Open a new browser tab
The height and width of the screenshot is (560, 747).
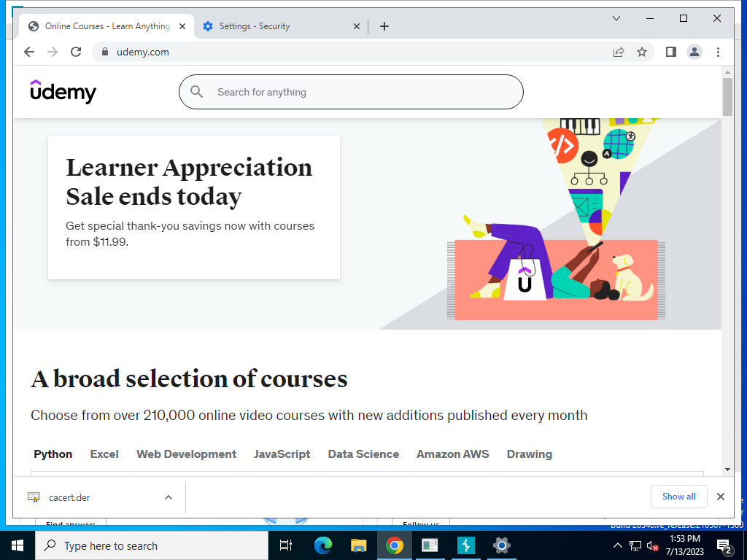coord(384,26)
